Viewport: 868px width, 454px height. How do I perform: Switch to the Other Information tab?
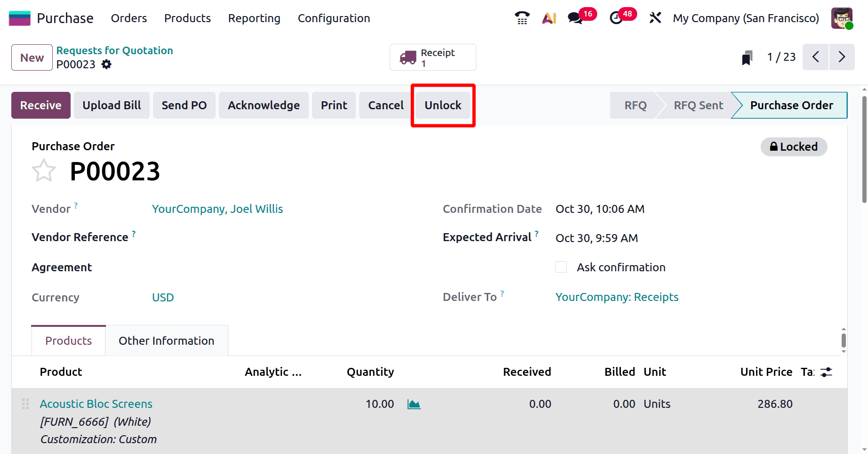tap(166, 340)
